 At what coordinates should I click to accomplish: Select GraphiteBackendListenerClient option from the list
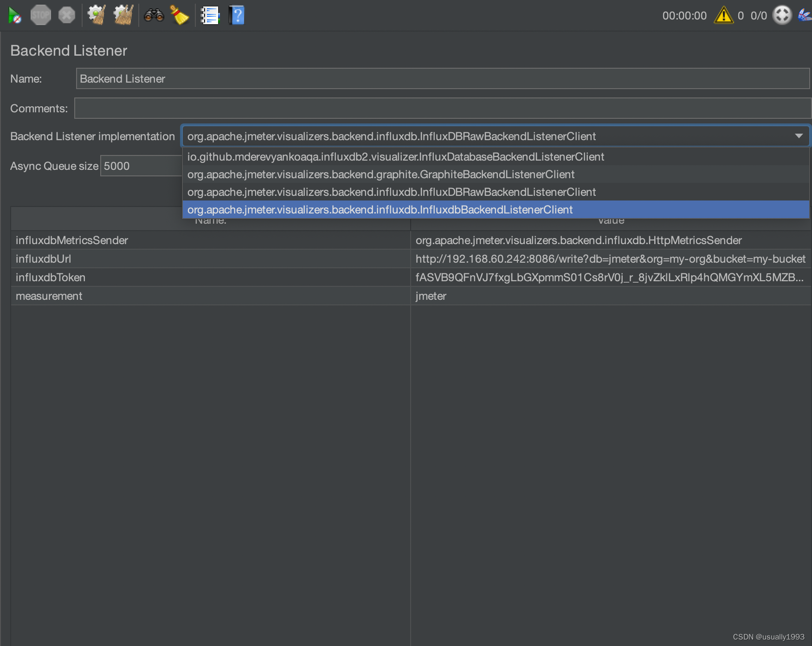[x=496, y=174]
